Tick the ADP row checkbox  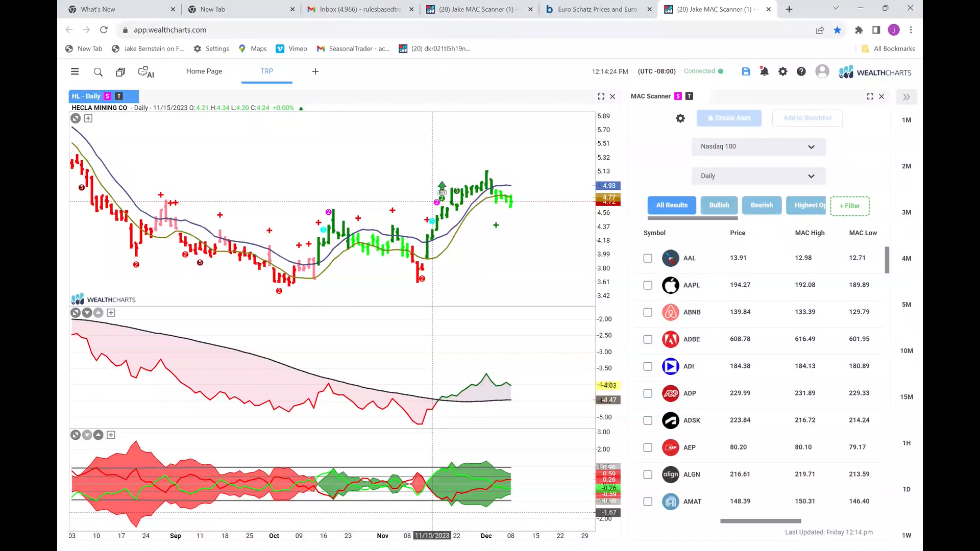pos(648,393)
